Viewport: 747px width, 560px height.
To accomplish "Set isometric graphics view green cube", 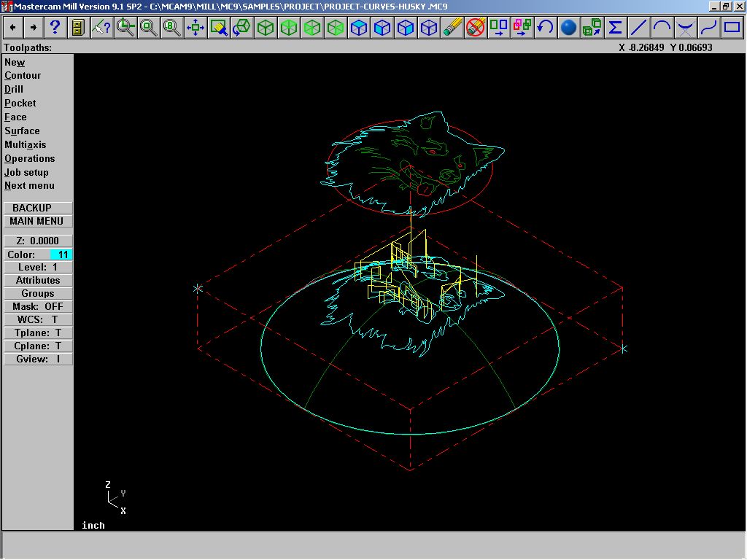I will (266, 28).
